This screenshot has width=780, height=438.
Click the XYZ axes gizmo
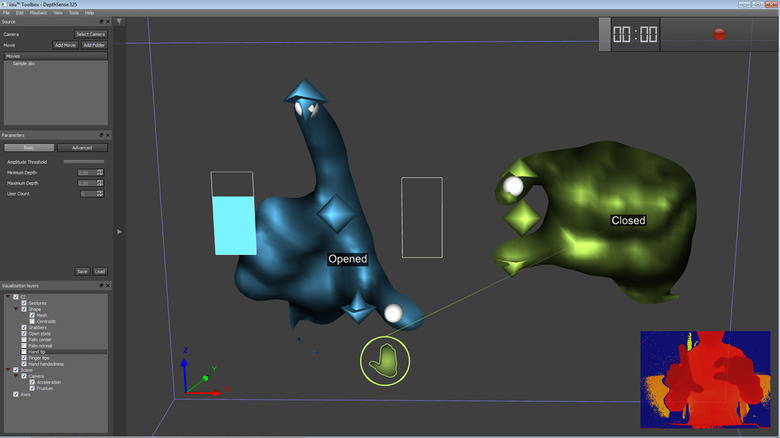pos(202,374)
